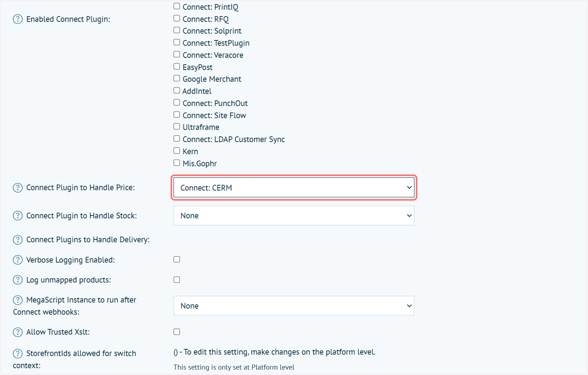Enable the Connect: RFQ checkbox

point(177,19)
